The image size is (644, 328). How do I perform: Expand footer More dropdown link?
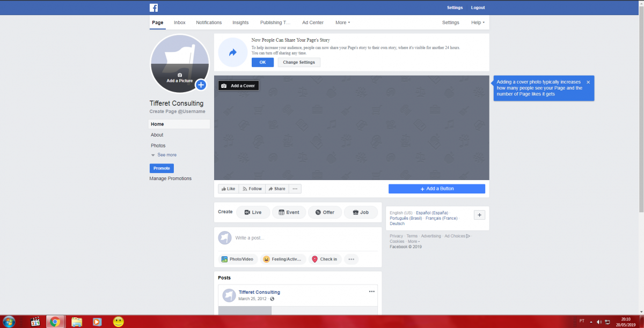[x=413, y=241]
